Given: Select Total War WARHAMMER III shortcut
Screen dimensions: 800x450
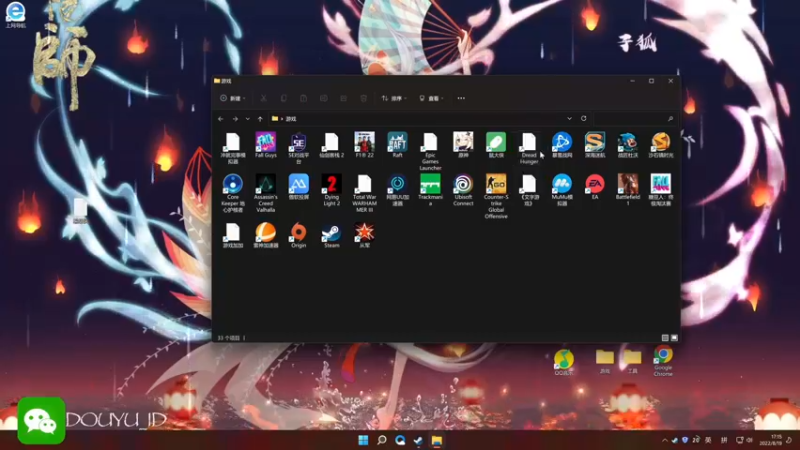Looking at the screenshot, I should pos(364,193).
